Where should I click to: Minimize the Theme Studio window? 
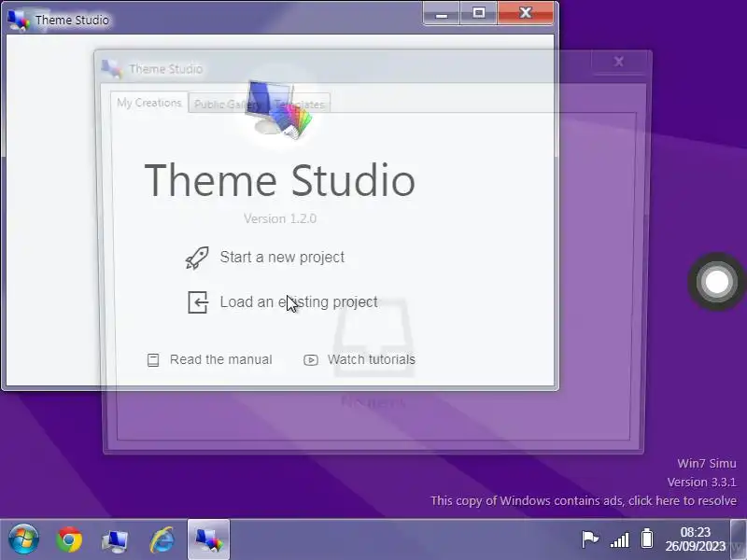point(441,13)
